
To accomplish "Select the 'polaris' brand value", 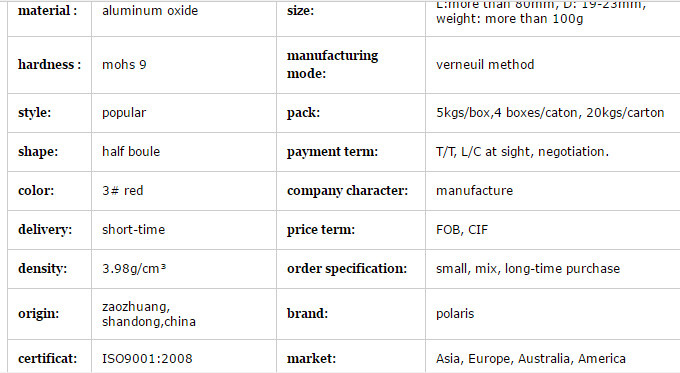I will [x=455, y=314].
